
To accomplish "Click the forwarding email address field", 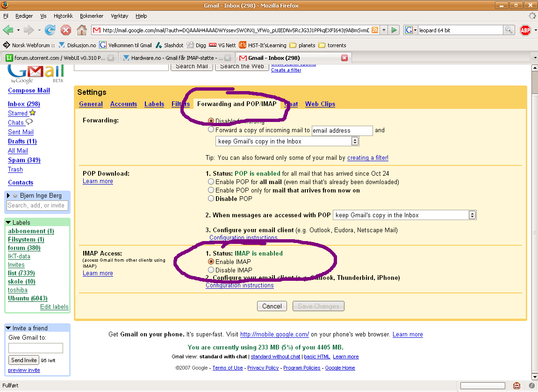I will (342, 131).
